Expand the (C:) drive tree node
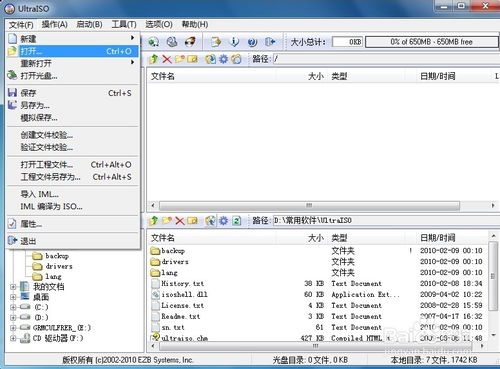 [x=13, y=307]
